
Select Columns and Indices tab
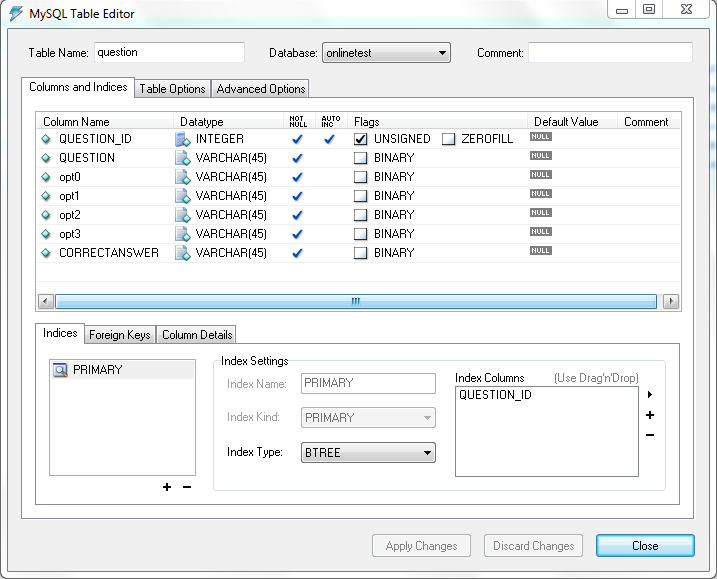[x=78, y=87]
